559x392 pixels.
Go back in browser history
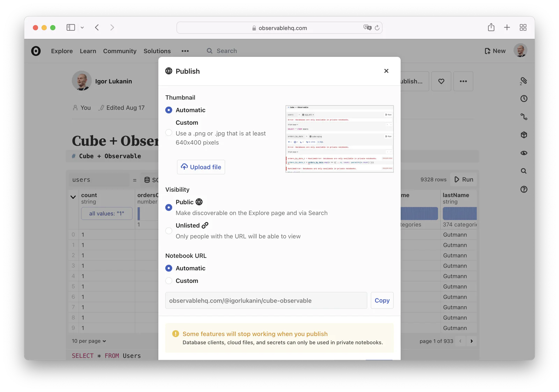tap(97, 27)
